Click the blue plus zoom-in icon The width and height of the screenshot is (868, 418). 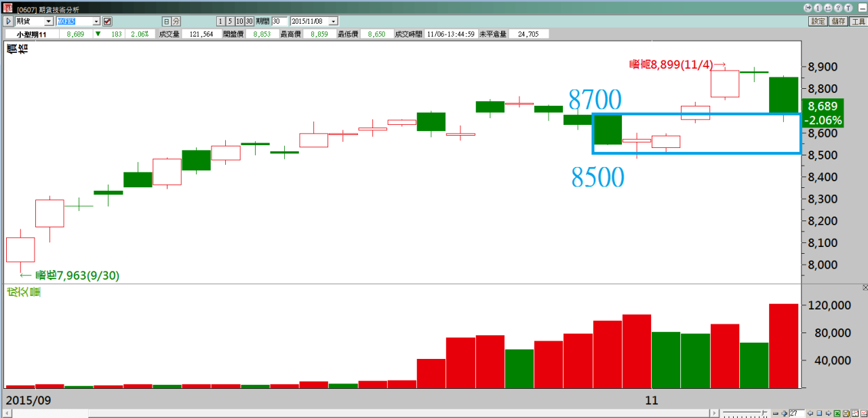click(785, 413)
